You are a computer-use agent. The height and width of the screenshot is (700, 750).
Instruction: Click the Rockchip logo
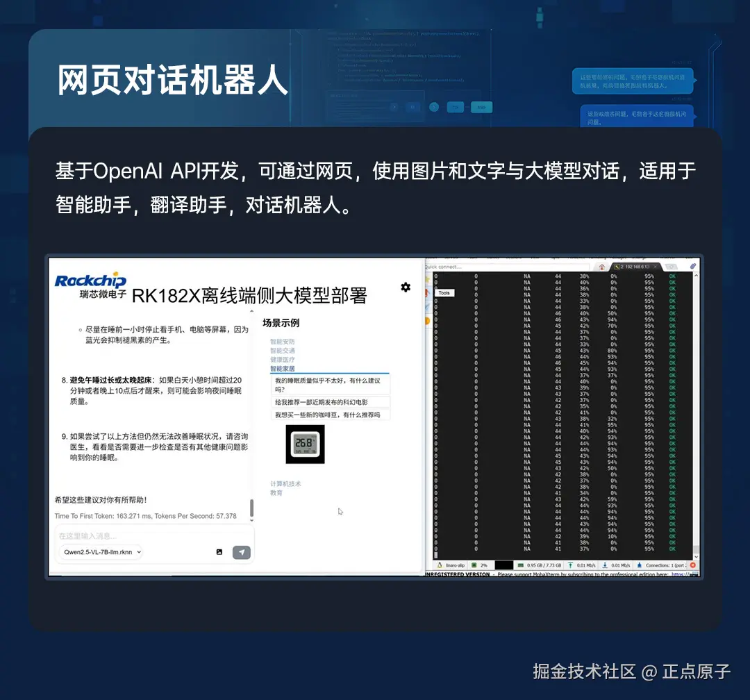90,281
